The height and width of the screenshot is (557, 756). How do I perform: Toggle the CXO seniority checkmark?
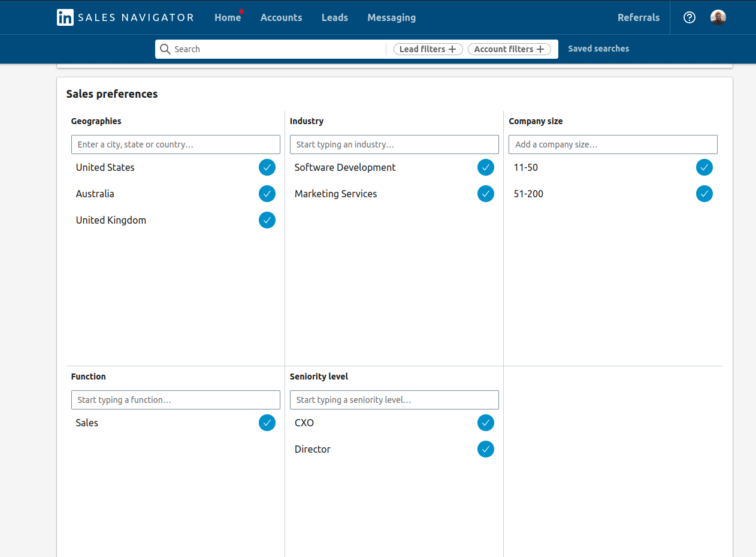(486, 423)
